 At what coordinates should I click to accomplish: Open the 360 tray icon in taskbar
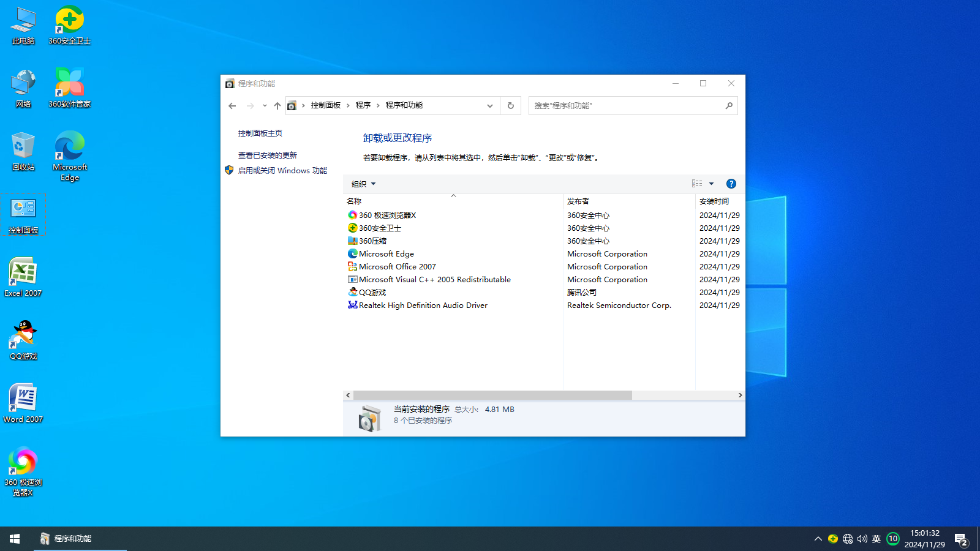click(x=833, y=539)
